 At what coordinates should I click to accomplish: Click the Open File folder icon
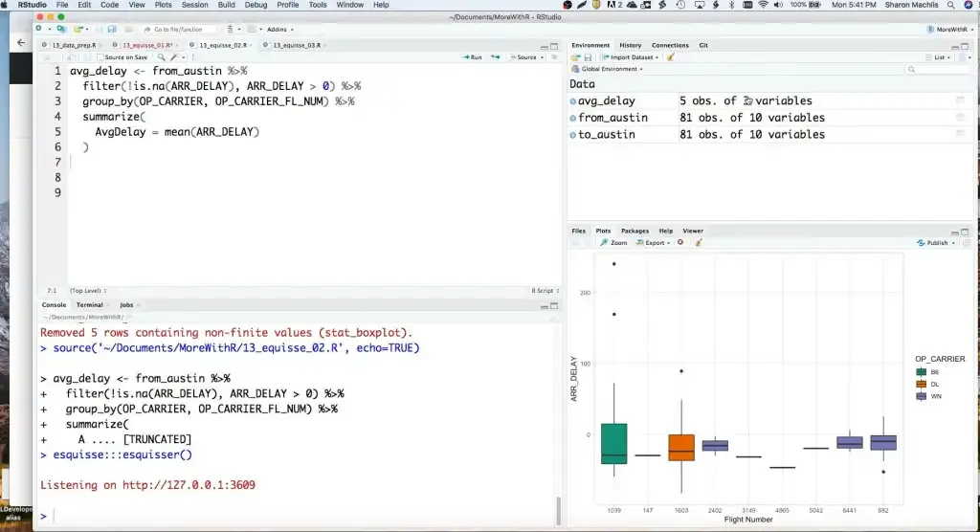pos(78,29)
